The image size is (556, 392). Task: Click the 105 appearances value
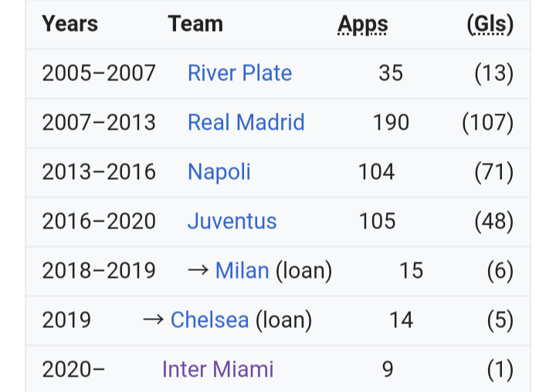[x=378, y=221]
